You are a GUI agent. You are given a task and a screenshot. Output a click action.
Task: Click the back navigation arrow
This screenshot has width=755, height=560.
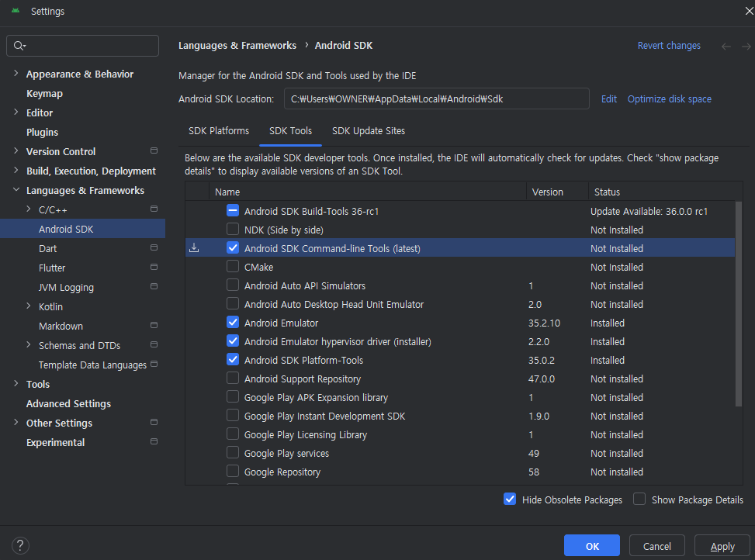[x=726, y=47]
